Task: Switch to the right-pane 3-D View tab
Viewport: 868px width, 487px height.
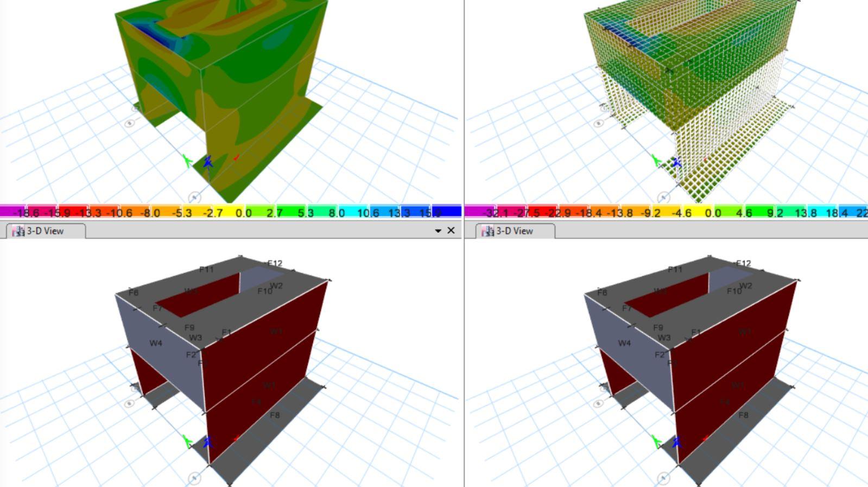Action: tap(515, 231)
